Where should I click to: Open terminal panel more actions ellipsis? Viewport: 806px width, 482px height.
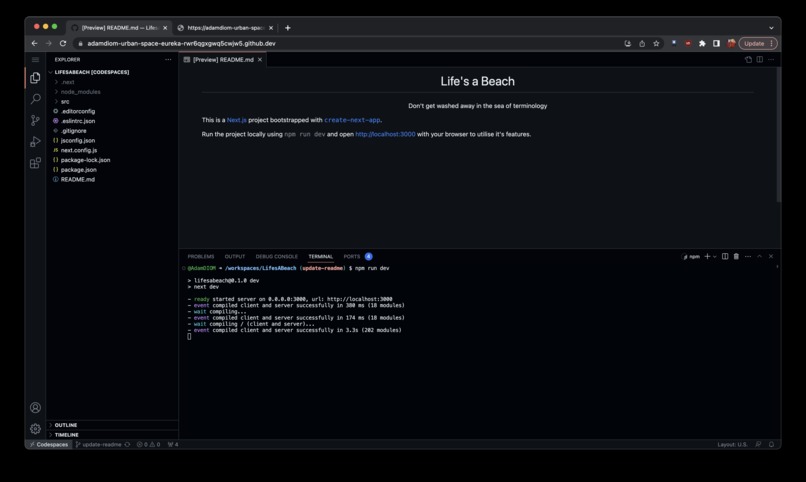748,256
